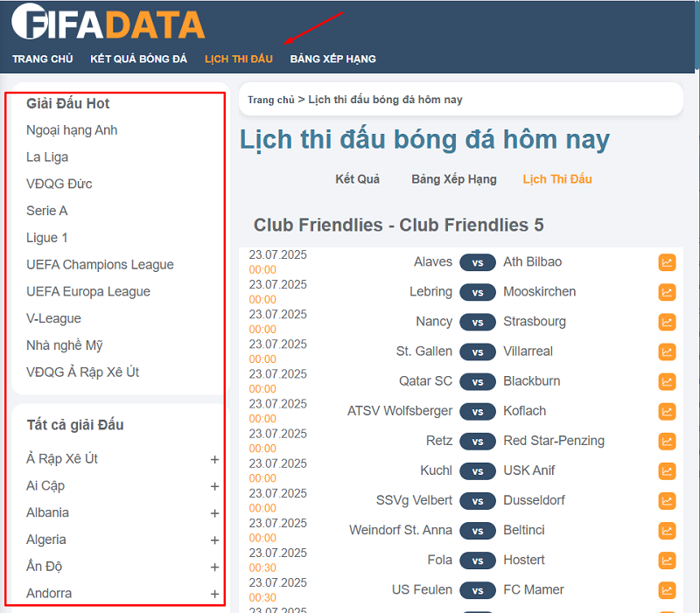Viewport: 700px width, 613px height.
Task: Open stats icon for Fola vs Hostert
Action: point(667,561)
